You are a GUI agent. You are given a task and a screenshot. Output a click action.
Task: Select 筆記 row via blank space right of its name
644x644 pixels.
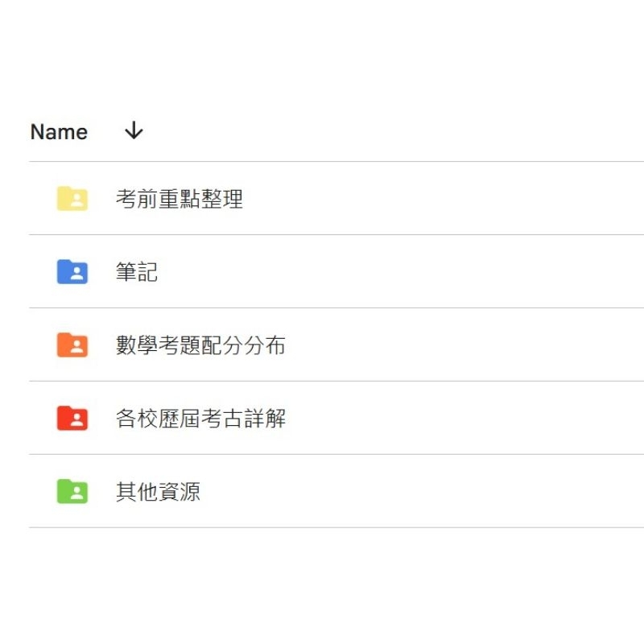point(401,271)
